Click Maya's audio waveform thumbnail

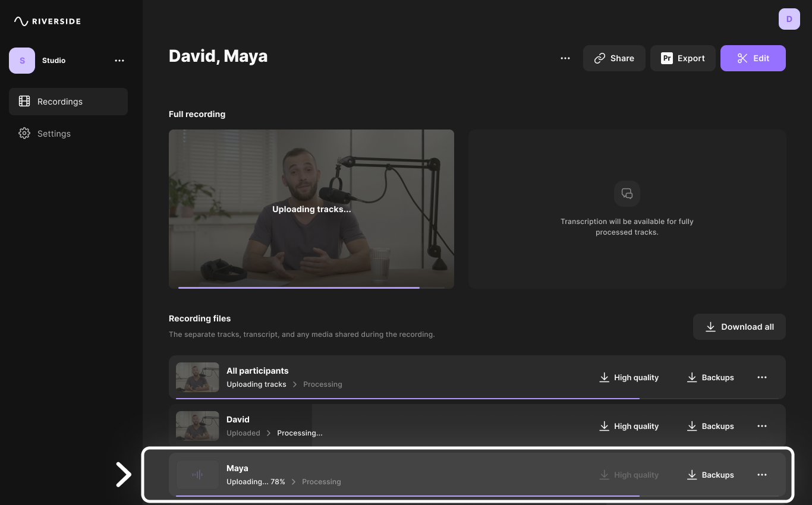click(x=197, y=475)
